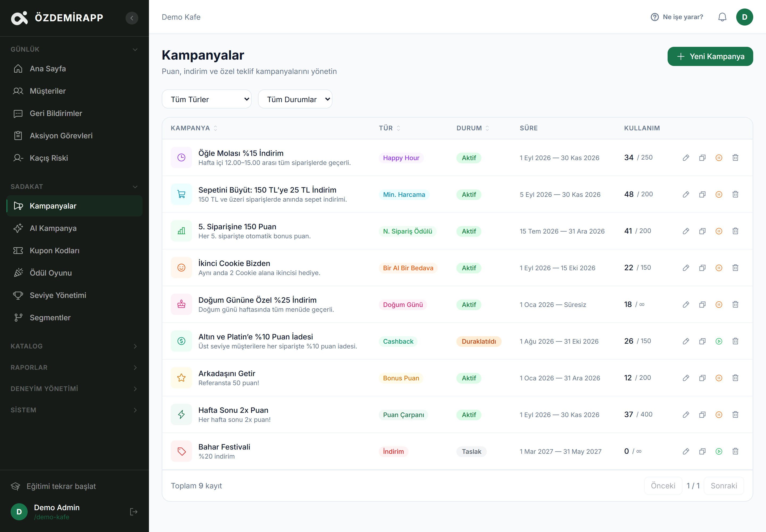Open the Ne işe yarar? help link

coord(677,17)
